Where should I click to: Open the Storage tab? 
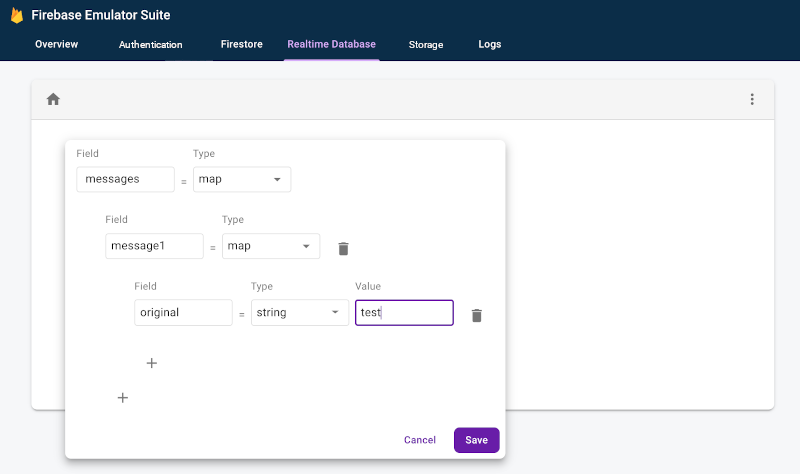coord(426,44)
